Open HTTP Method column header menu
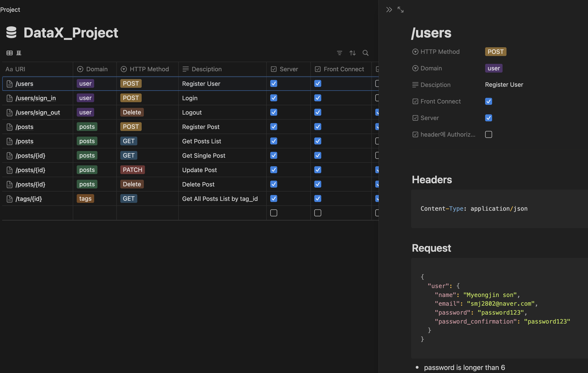 point(148,69)
